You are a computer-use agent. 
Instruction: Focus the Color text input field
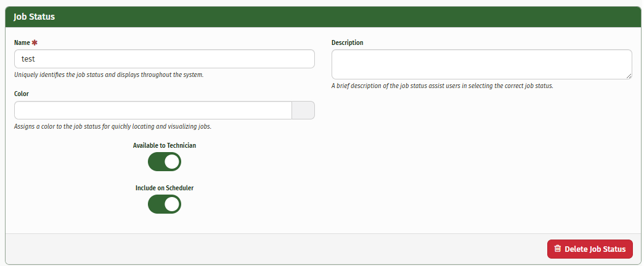click(x=153, y=110)
